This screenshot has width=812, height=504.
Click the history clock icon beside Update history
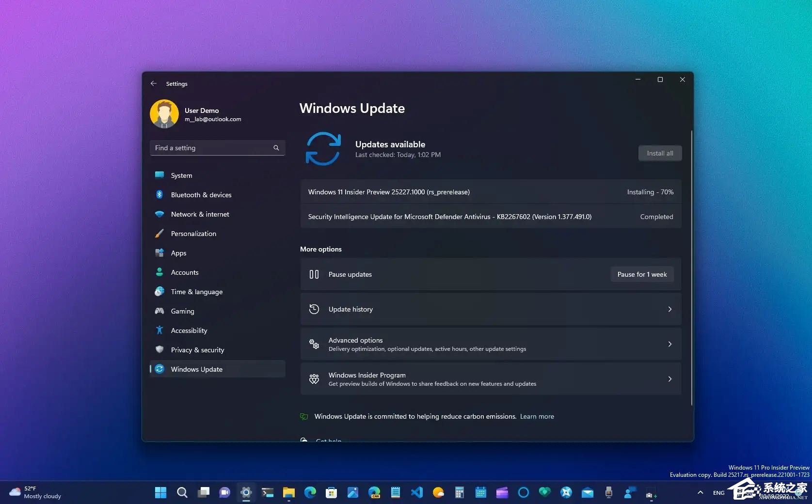coord(314,309)
